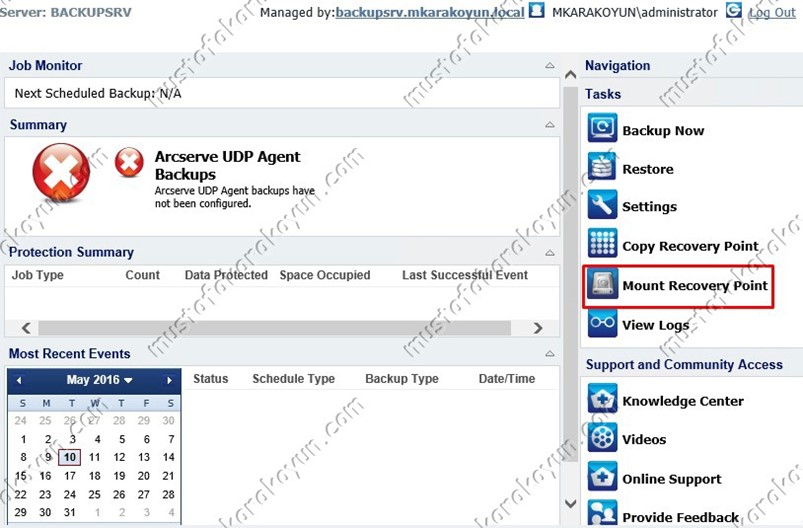Open Copy Recovery Point task
Screen dimensions: 803x528
coord(690,246)
